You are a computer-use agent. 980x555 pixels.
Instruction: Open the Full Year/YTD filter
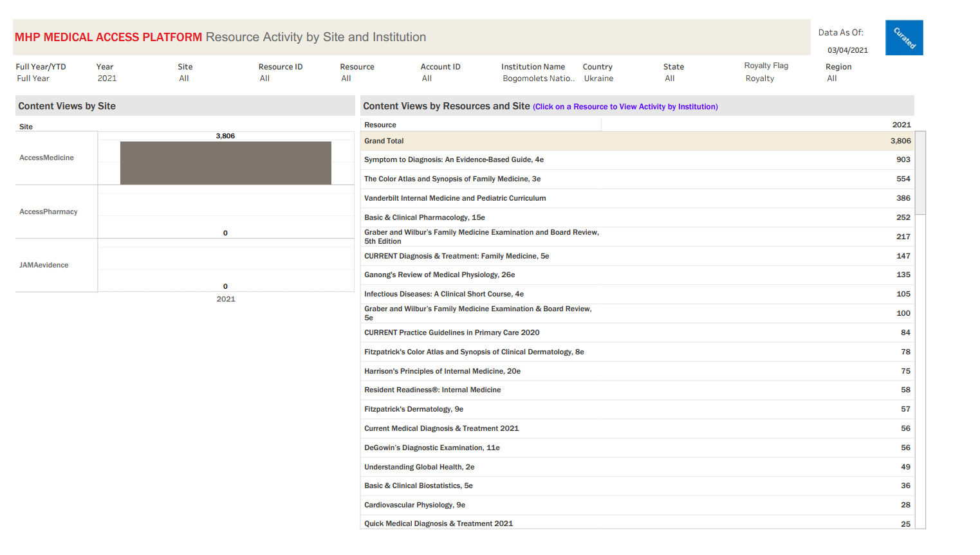41,78
